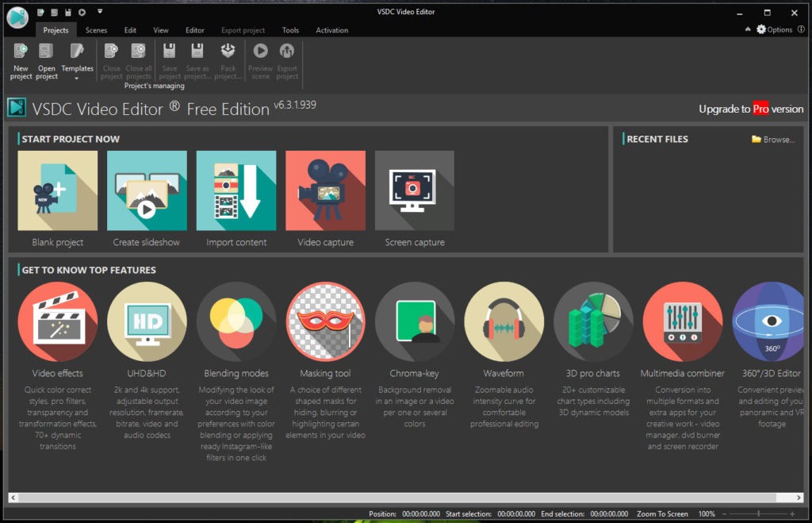812x523 pixels.
Task: Click the features scrollbar right arrow
Action: pyautogui.click(x=799, y=498)
